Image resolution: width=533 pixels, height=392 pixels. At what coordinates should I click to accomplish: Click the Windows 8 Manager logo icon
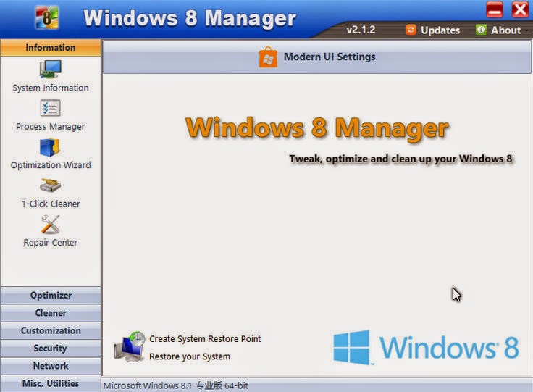click(x=47, y=17)
